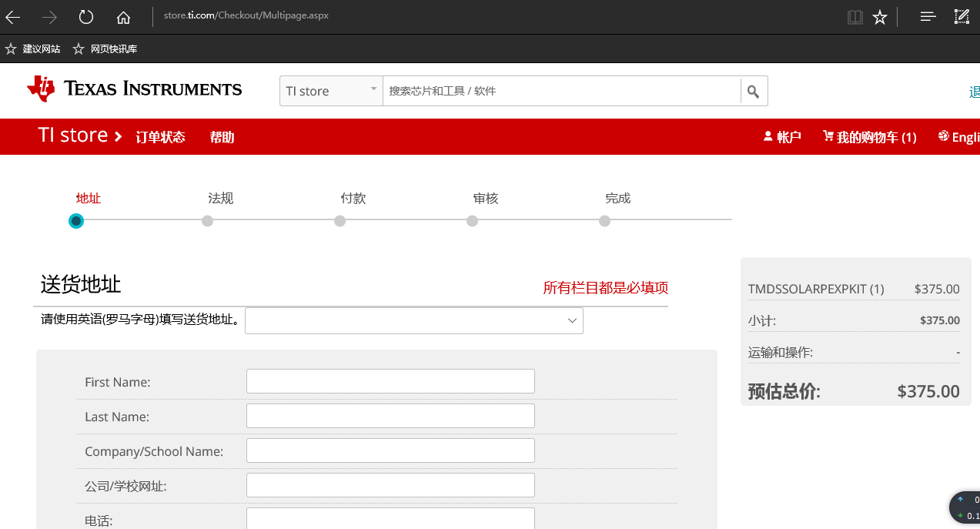Click the Last Name input field
The width and height of the screenshot is (980, 529).
[x=390, y=416]
